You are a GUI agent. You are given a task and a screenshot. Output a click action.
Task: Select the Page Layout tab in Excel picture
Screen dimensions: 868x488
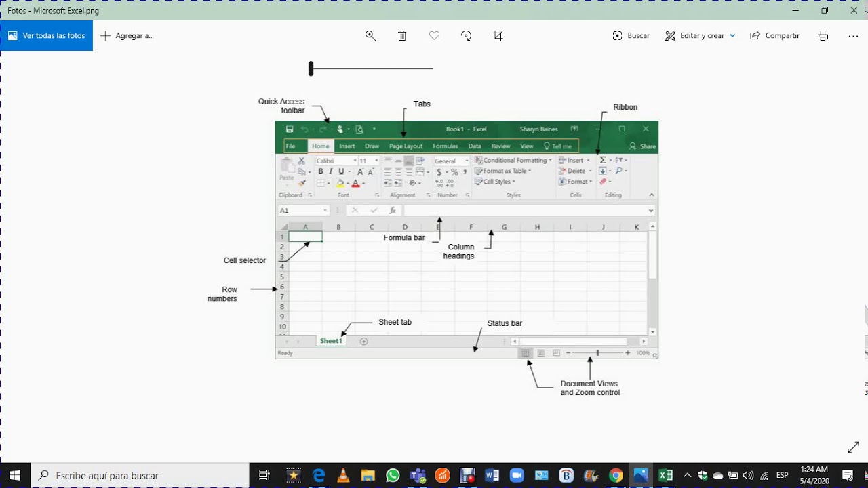[x=406, y=146]
